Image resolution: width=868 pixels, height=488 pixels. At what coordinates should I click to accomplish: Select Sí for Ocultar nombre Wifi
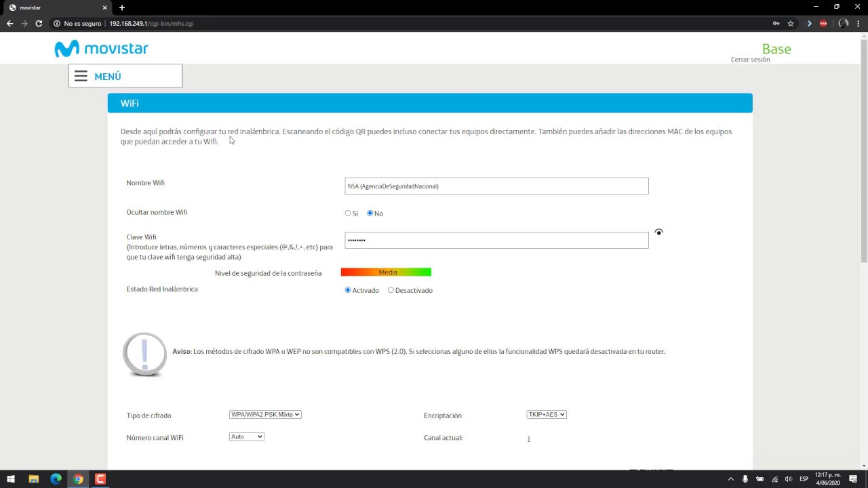(x=348, y=213)
